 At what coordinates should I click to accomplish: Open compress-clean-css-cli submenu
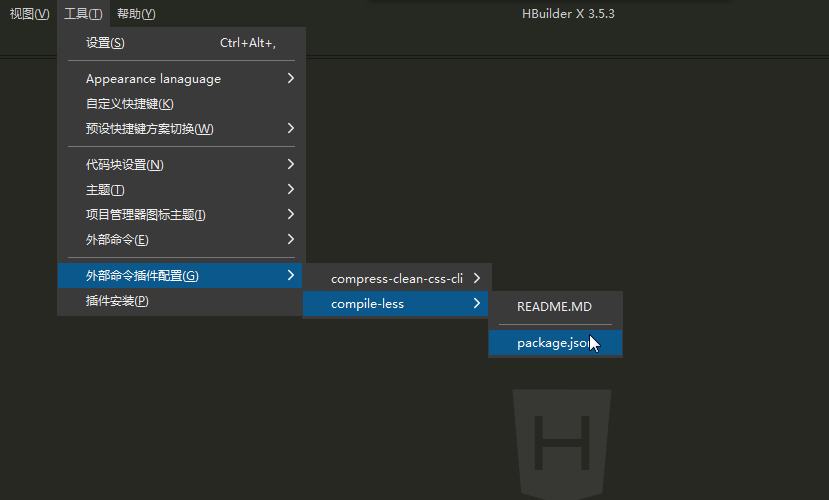pos(397,279)
